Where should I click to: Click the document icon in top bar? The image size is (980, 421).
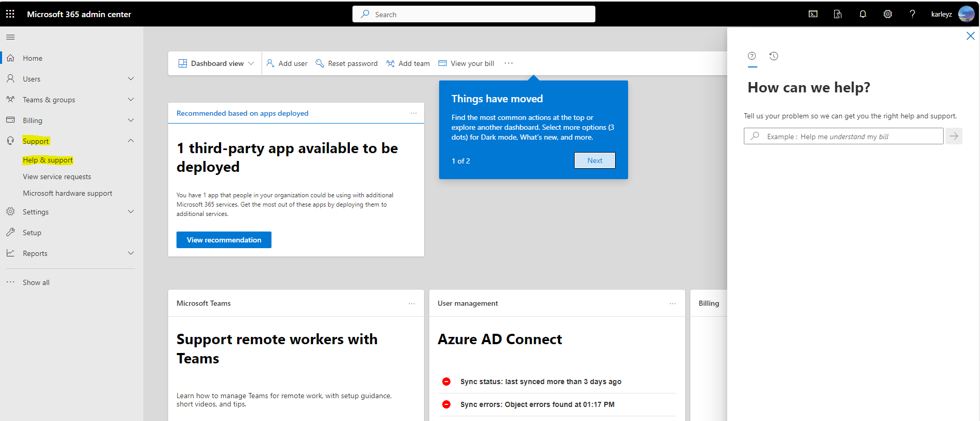[x=838, y=14]
